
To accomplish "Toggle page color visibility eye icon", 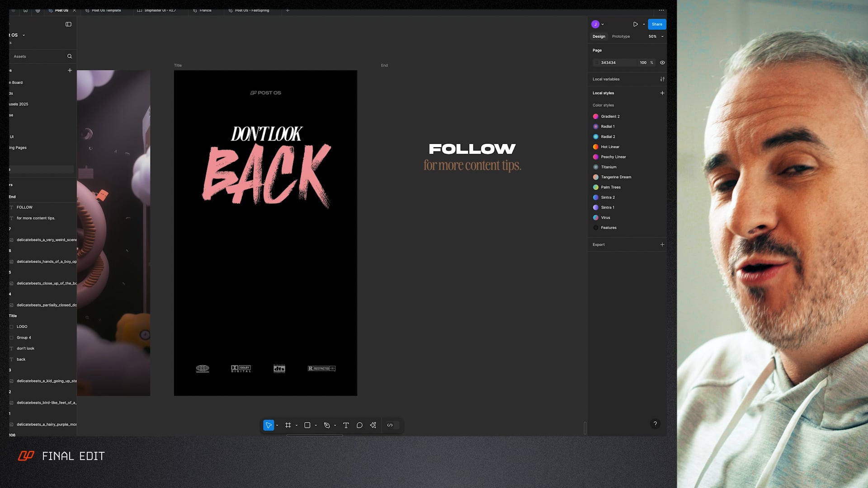I will click(x=662, y=62).
